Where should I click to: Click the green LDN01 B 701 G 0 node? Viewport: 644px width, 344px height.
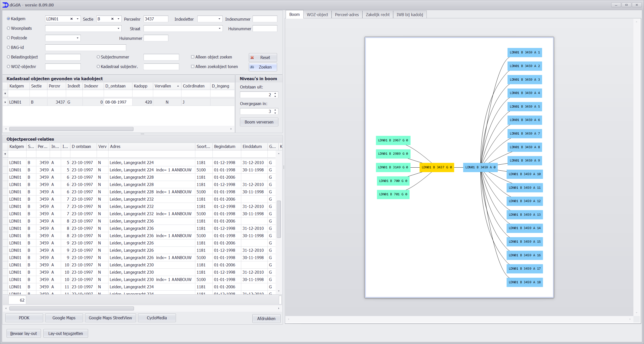coord(393,194)
